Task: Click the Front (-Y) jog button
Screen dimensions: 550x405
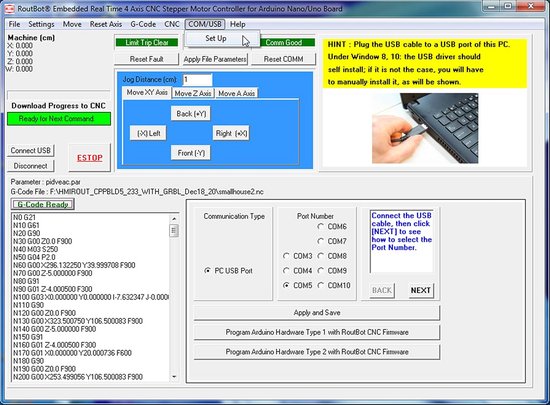Action: click(x=191, y=153)
